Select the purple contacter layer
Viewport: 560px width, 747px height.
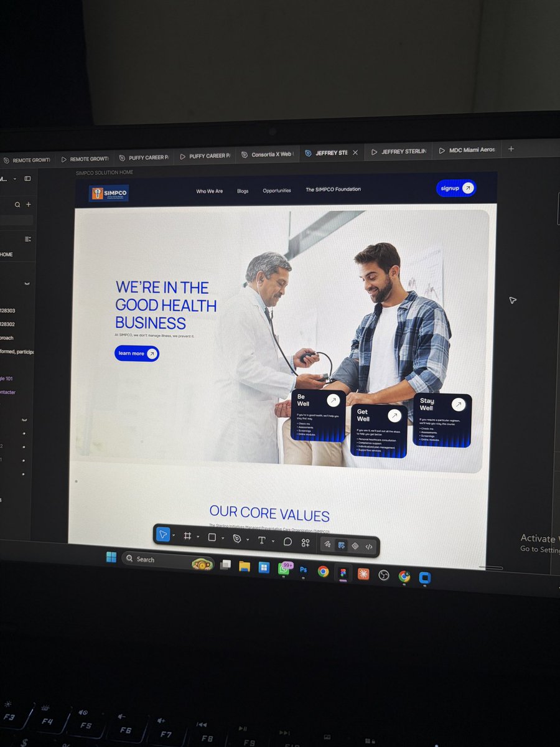pyautogui.click(x=8, y=392)
